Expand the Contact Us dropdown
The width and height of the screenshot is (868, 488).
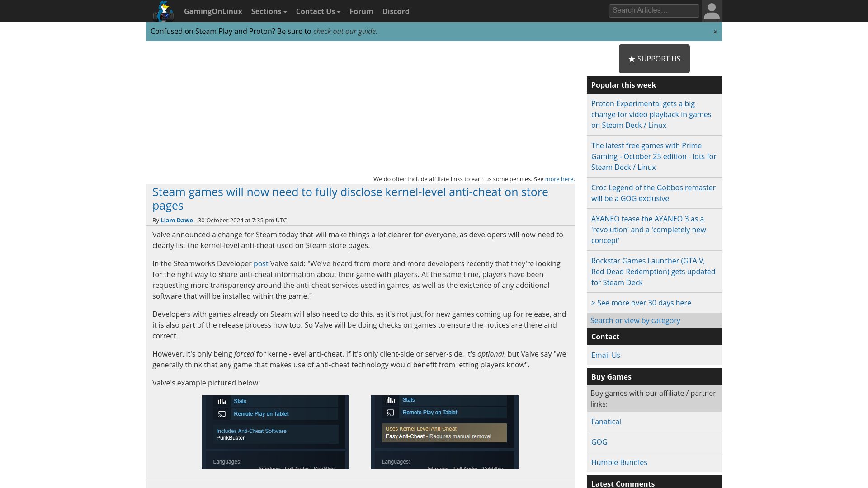(x=318, y=11)
